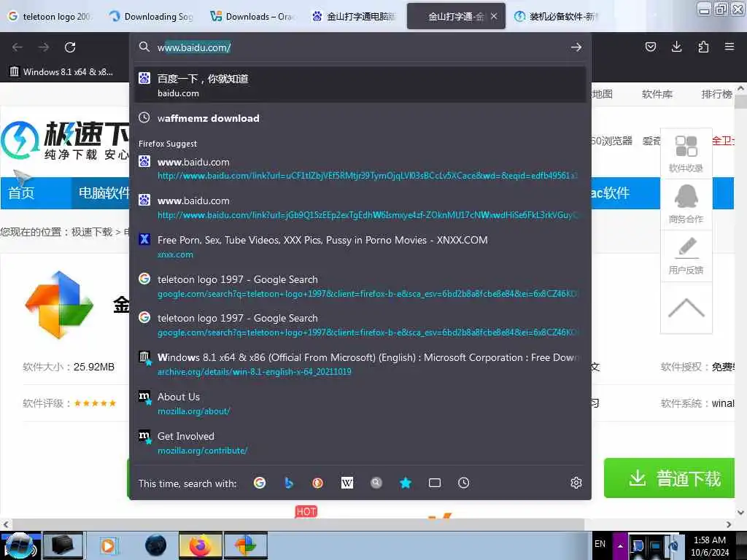
Task: Select the Get Involved mozilla.org suggestion
Action: tap(360, 443)
